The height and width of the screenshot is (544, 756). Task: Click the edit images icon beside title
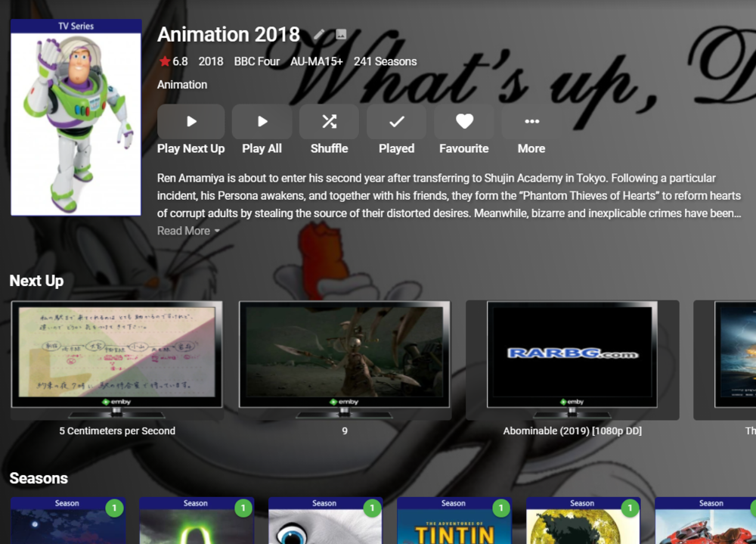341,34
